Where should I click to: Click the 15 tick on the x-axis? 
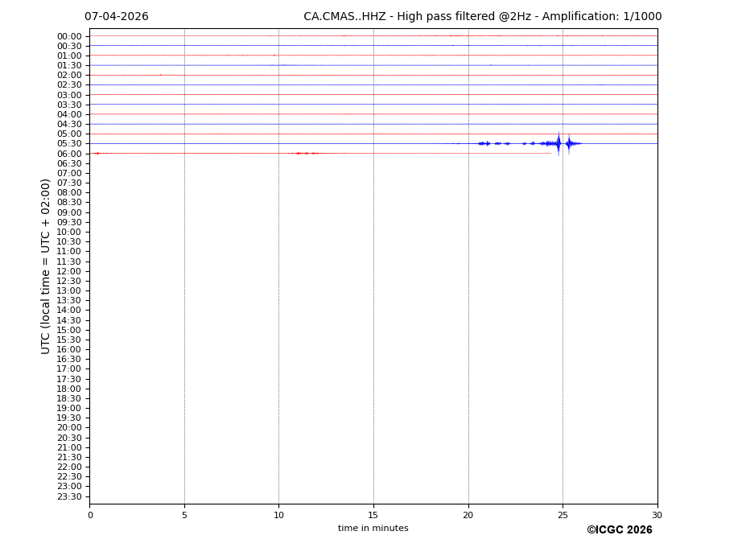click(x=373, y=515)
